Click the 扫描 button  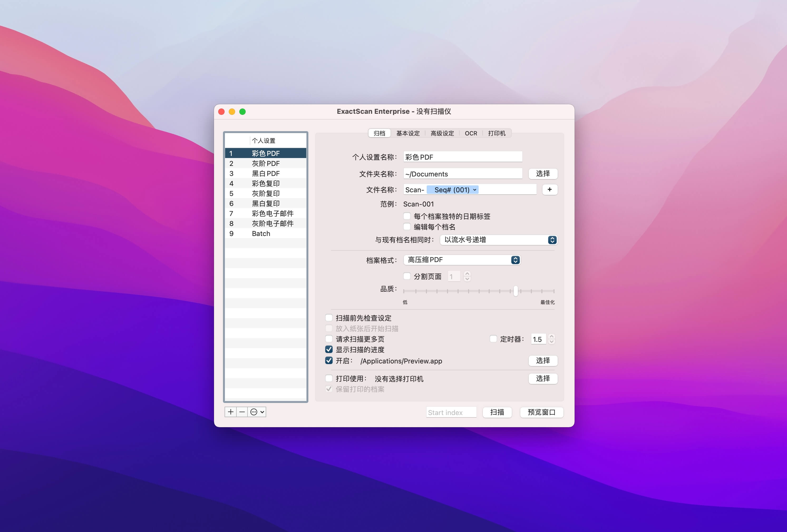(x=497, y=412)
